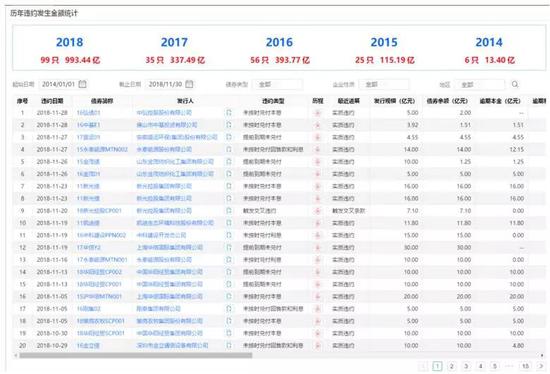
Task: Click the 12.15 overdue principal in row 4
Action: pos(517,149)
